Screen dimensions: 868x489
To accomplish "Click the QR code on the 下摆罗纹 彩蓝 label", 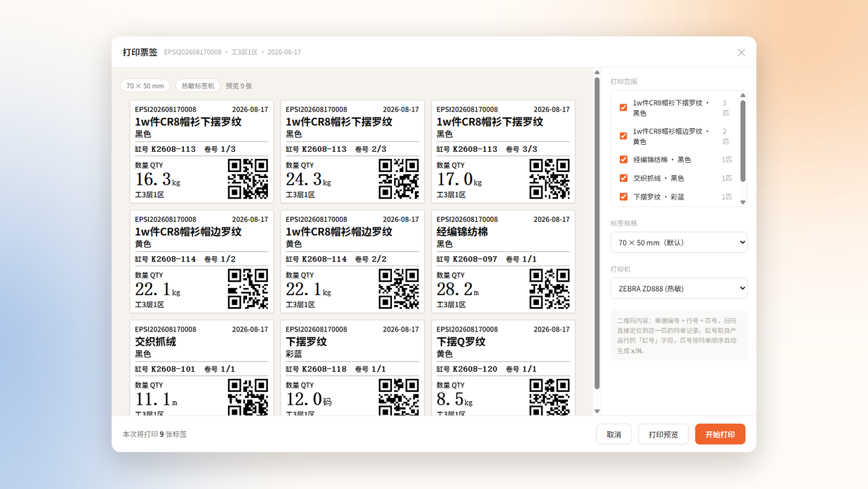I will 399,397.
